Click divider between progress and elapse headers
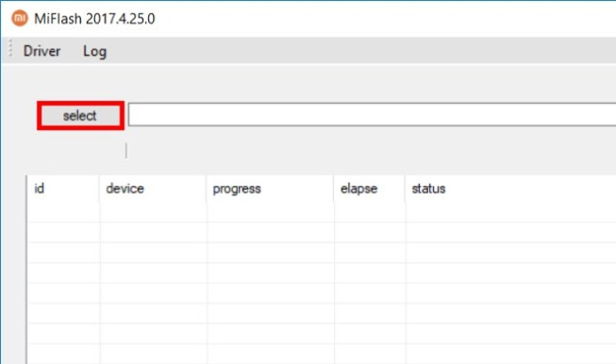616x364 pixels. point(334,189)
